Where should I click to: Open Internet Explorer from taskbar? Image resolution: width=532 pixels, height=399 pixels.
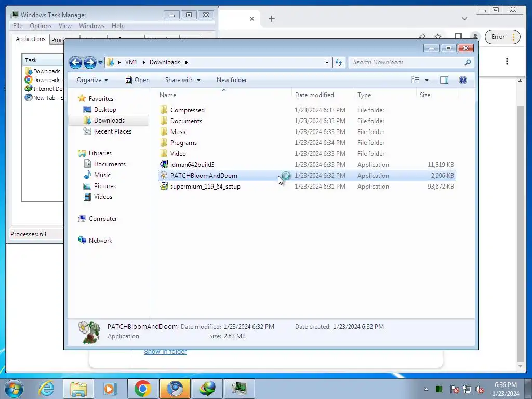(x=46, y=389)
